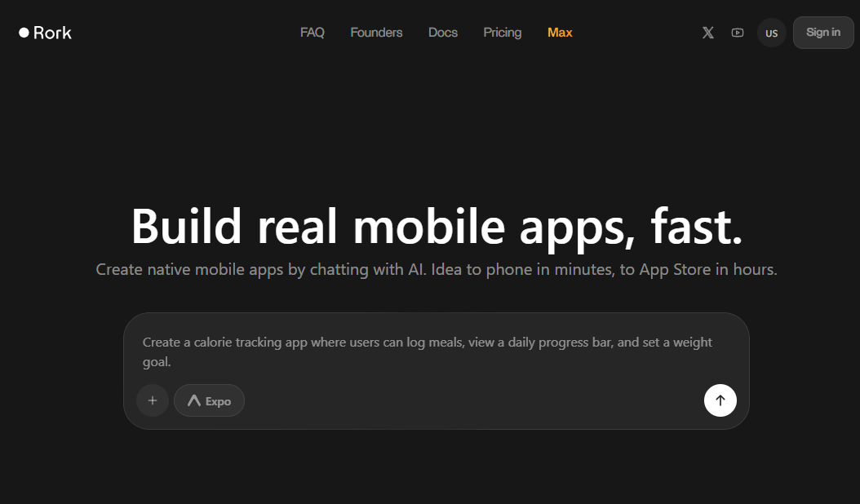Open the YouTube channel icon

pos(738,33)
